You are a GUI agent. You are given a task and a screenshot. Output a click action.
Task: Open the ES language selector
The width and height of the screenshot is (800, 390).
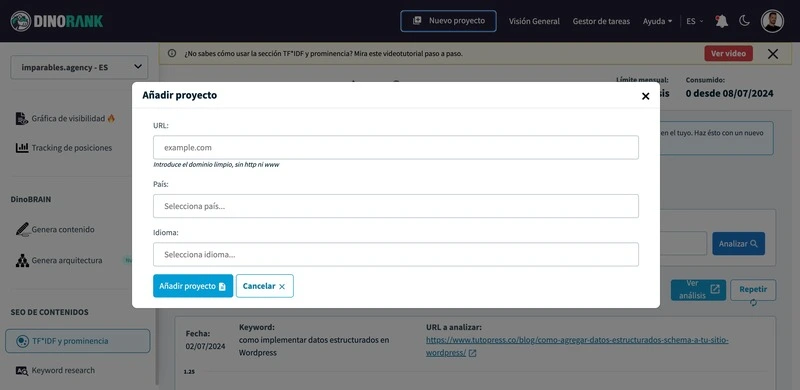pos(694,21)
